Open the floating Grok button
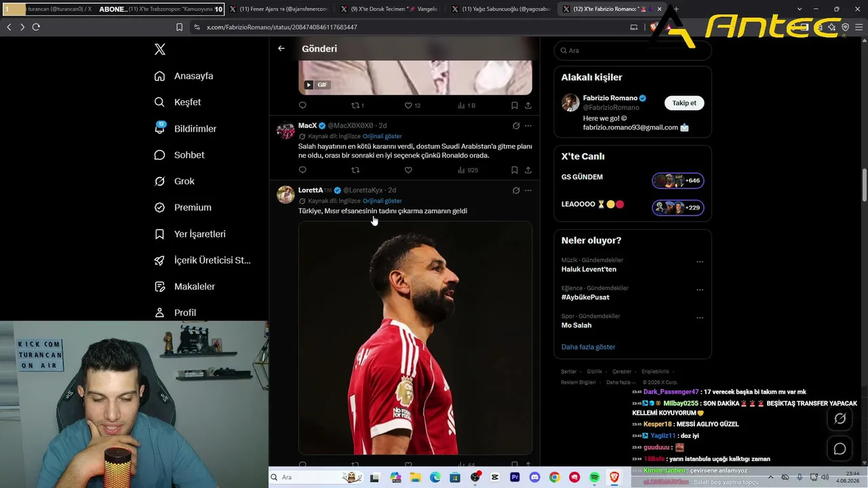This screenshot has width=868, height=488. click(x=840, y=419)
